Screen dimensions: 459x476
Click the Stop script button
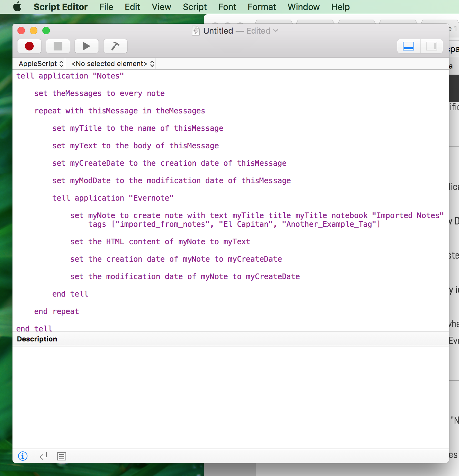coord(58,46)
